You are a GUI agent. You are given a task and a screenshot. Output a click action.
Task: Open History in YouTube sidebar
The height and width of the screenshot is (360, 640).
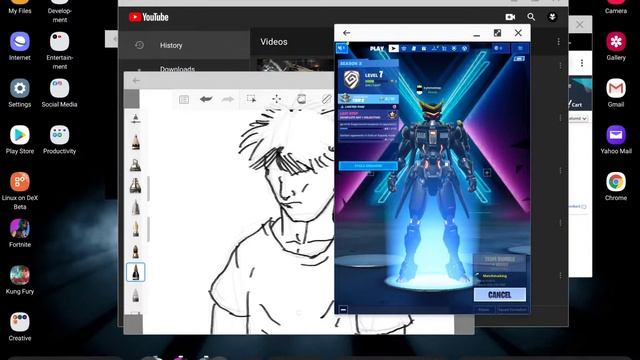(x=184, y=45)
